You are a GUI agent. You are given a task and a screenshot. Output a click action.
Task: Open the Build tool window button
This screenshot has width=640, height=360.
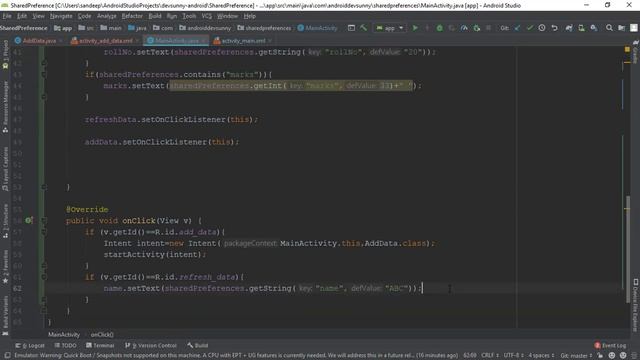pyautogui.click(x=198, y=345)
